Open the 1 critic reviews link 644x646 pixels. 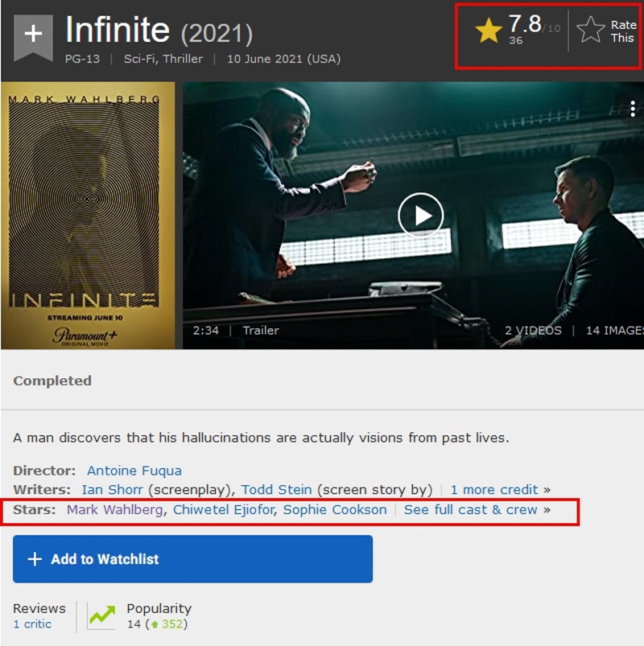[x=32, y=623]
